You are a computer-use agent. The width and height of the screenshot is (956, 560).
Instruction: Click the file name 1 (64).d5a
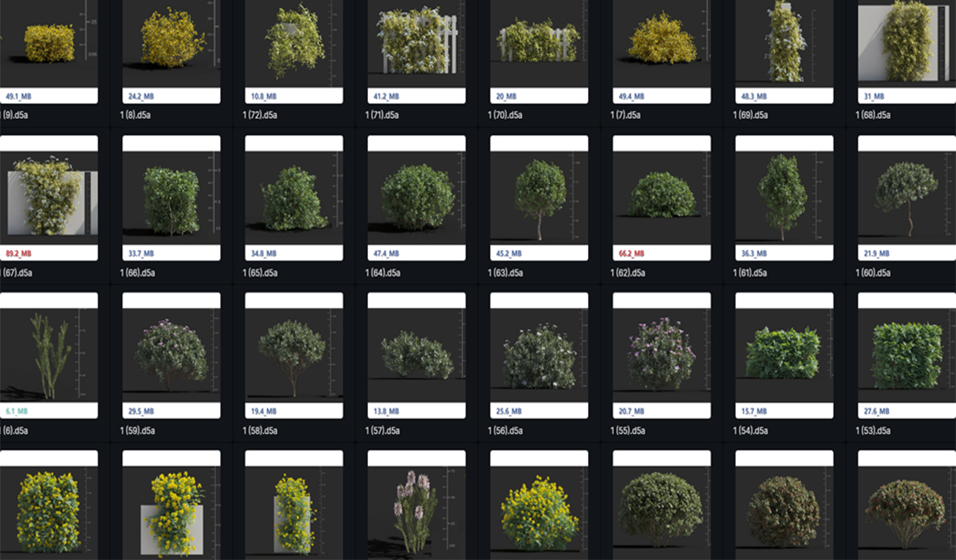point(382,273)
